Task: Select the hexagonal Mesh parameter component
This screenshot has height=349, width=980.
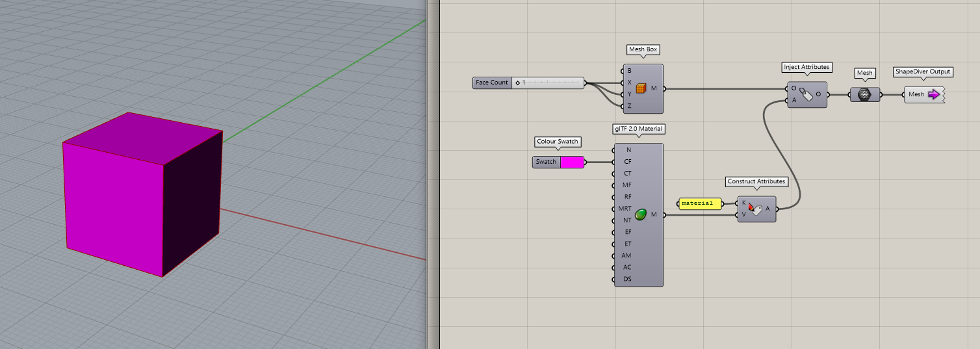Action: [x=864, y=94]
